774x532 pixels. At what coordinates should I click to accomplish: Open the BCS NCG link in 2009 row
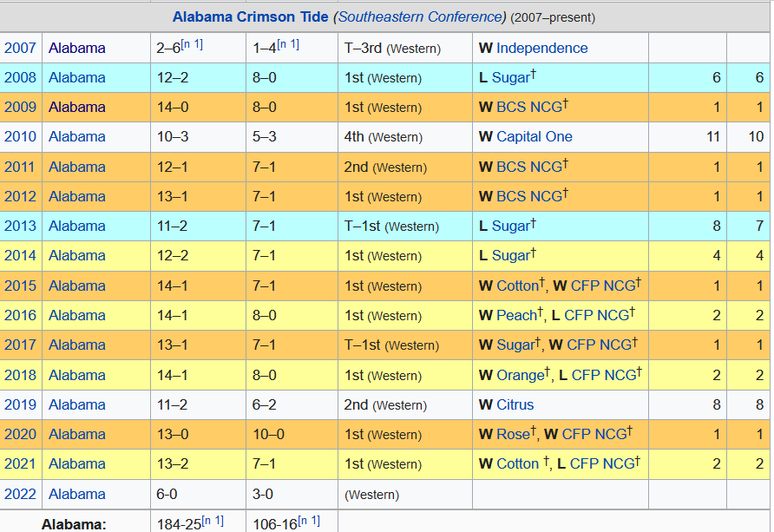529,107
